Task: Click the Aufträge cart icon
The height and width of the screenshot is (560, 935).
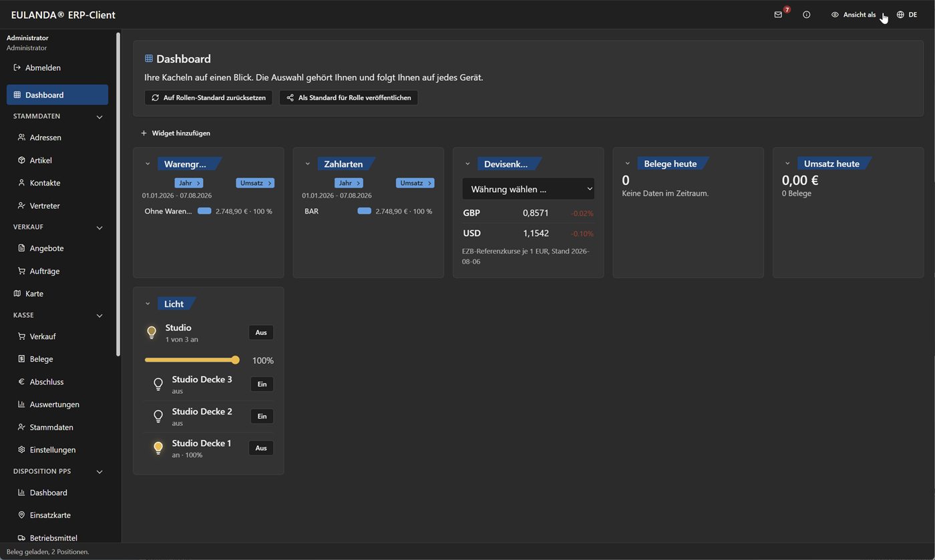Action: [x=21, y=271]
